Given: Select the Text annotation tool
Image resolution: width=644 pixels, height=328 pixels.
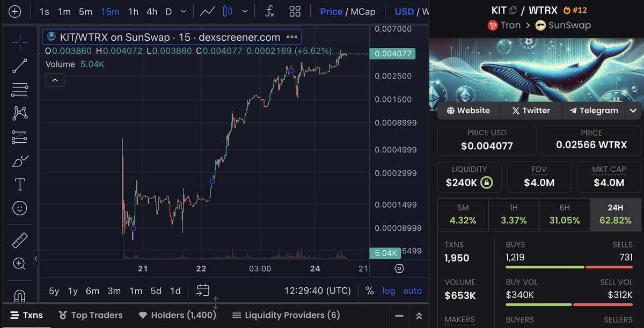Looking at the screenshot, I should pyautogui.click(x=20, y=184).
